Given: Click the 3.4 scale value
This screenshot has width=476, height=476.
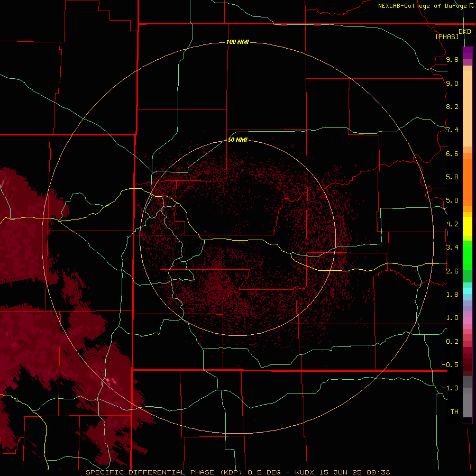Looking at the screenshot, I should (x=452, y=248).
